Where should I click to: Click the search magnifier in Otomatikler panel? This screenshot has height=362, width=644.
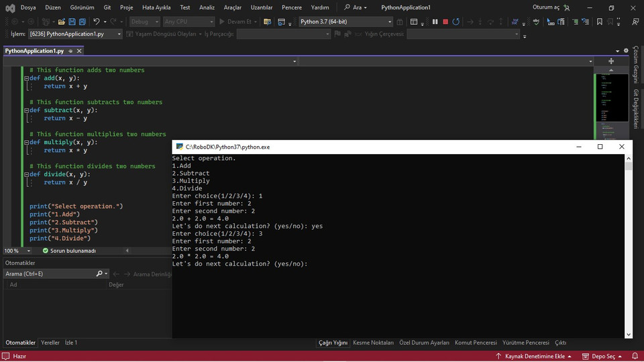99,274
